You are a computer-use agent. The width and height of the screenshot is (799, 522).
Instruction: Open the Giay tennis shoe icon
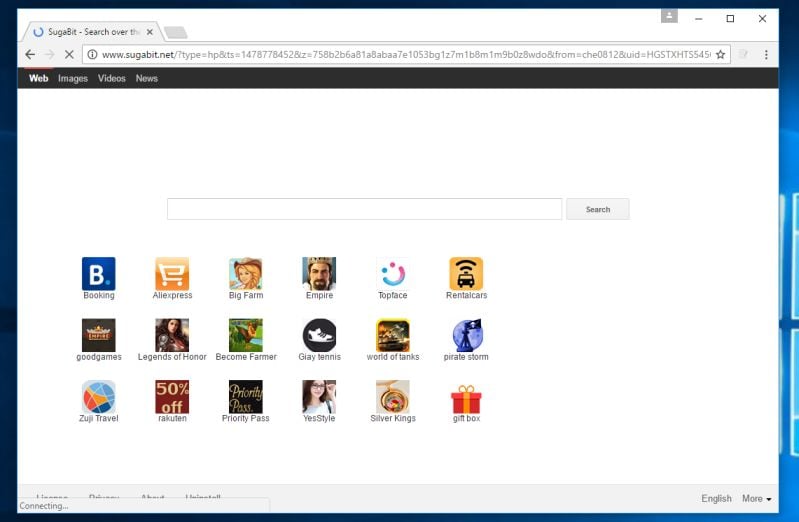click(x=319, y=335)
